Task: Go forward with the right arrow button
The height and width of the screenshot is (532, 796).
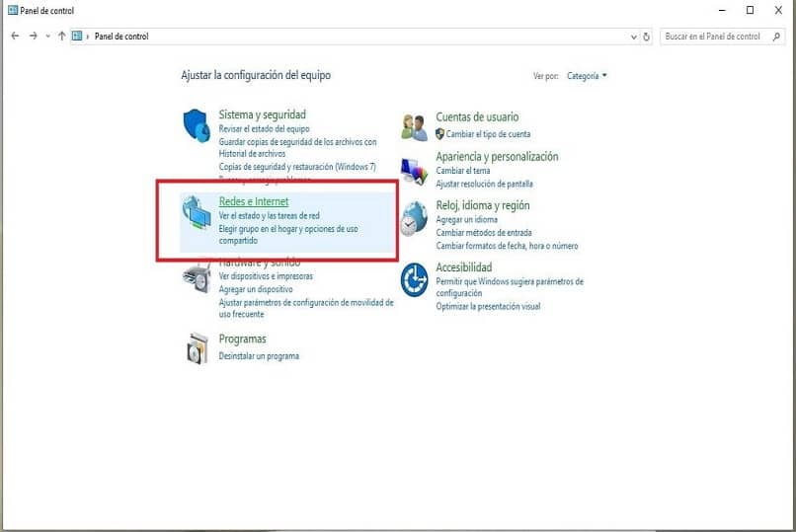Action: tap(33, 36)
